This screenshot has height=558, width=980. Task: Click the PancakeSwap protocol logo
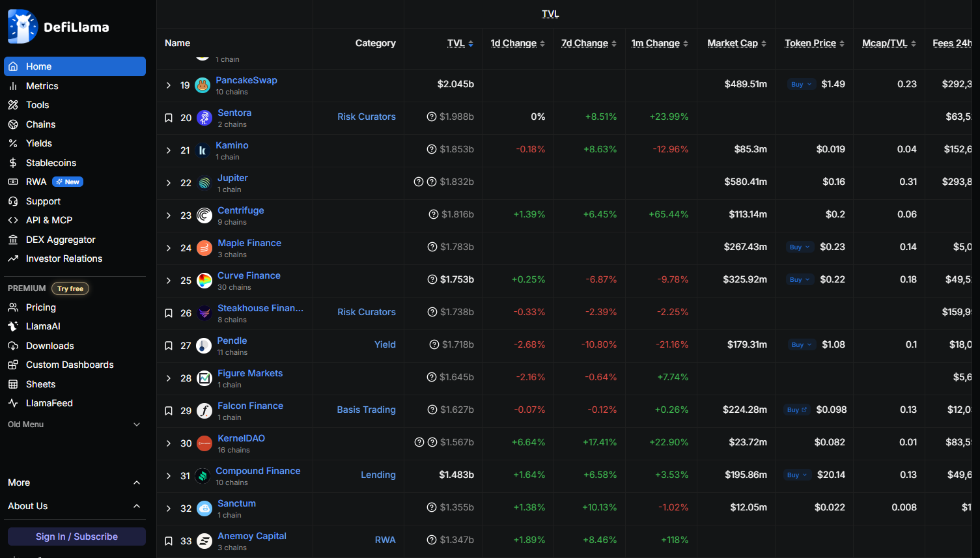click(x=203, y=85)
